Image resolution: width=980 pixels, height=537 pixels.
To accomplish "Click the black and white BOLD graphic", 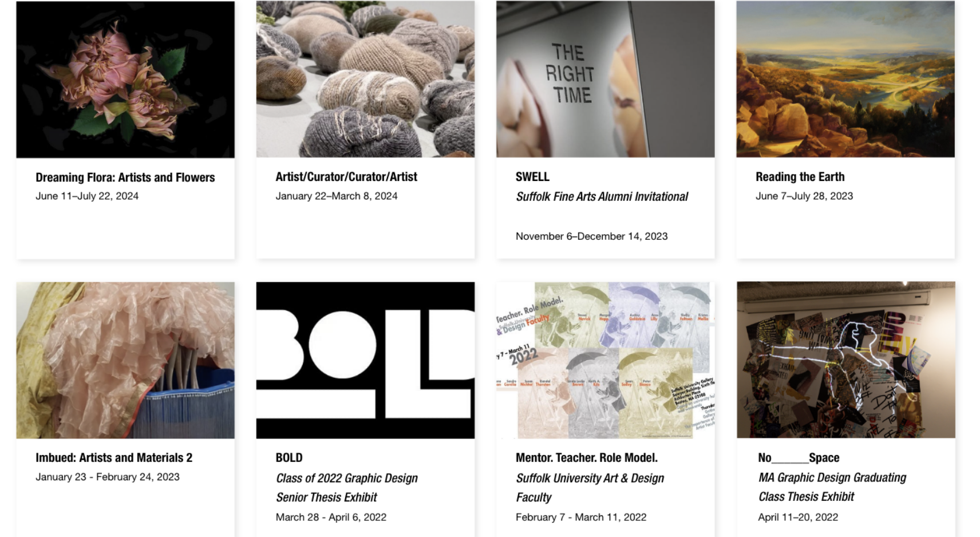I will pyautogui.click(x=365, y=360).
